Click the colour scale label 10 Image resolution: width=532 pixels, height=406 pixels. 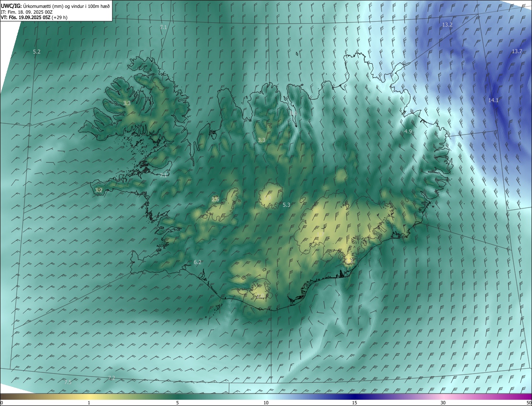(x=266, y=403)
